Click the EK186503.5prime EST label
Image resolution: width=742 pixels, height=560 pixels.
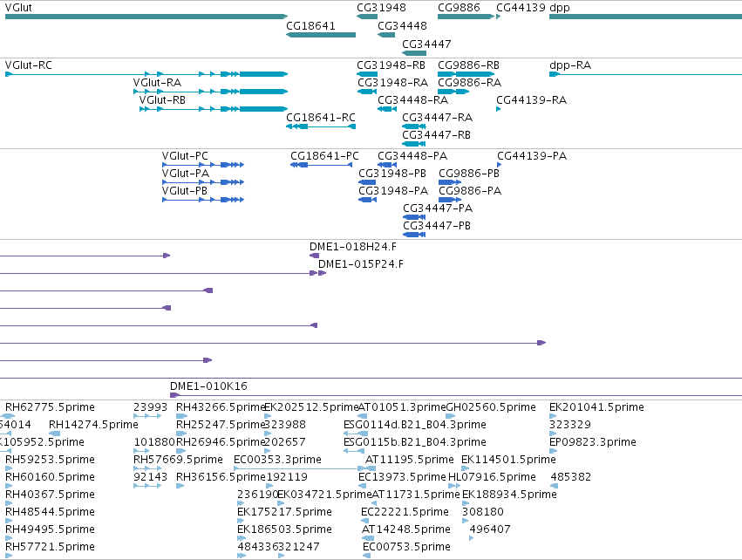284,530
